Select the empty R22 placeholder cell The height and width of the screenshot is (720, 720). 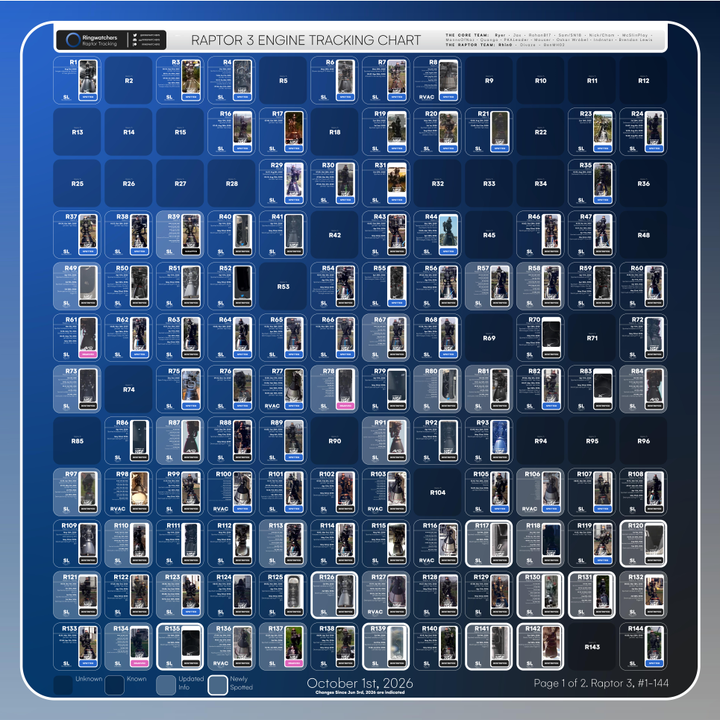pos(540,132)
